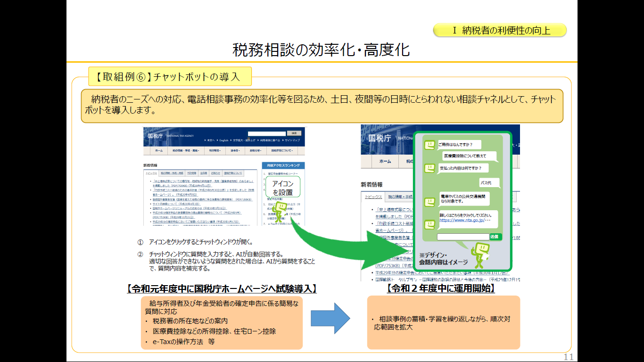
Task: Click bullet 医療費控除などの所得控除、住宅ローン控除
Action: 215,331
